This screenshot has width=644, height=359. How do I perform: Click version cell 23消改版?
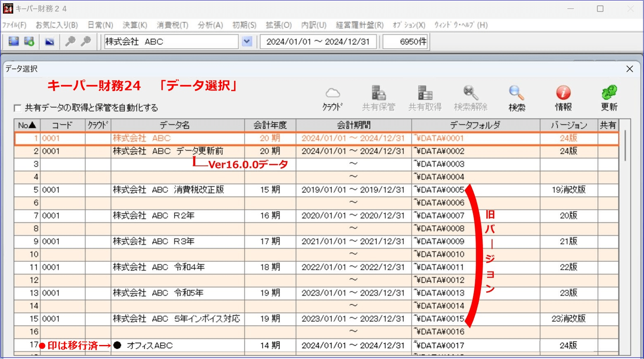click(x=569, y=319)
